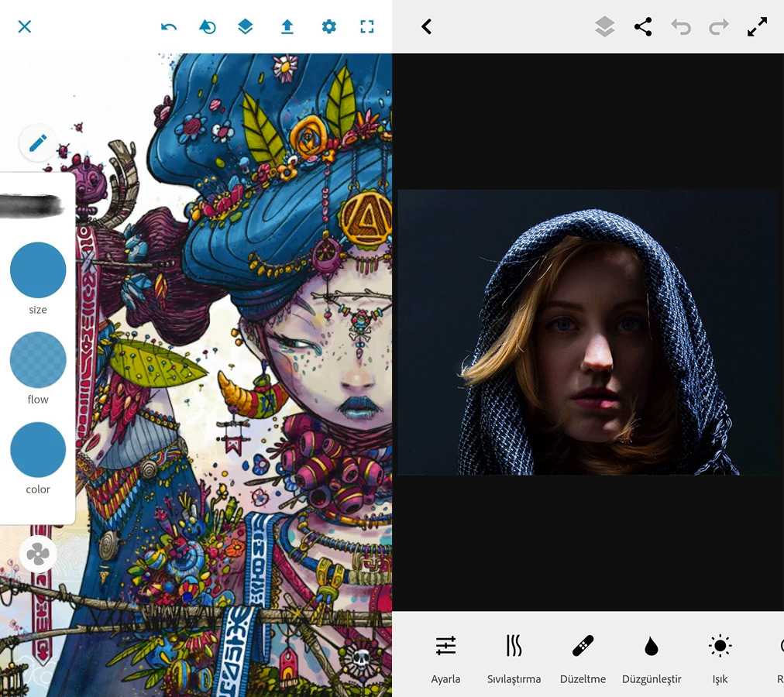Adjust the brush flow circle
Viewport: 784px width, 697px height.
(x=38, y=359)
